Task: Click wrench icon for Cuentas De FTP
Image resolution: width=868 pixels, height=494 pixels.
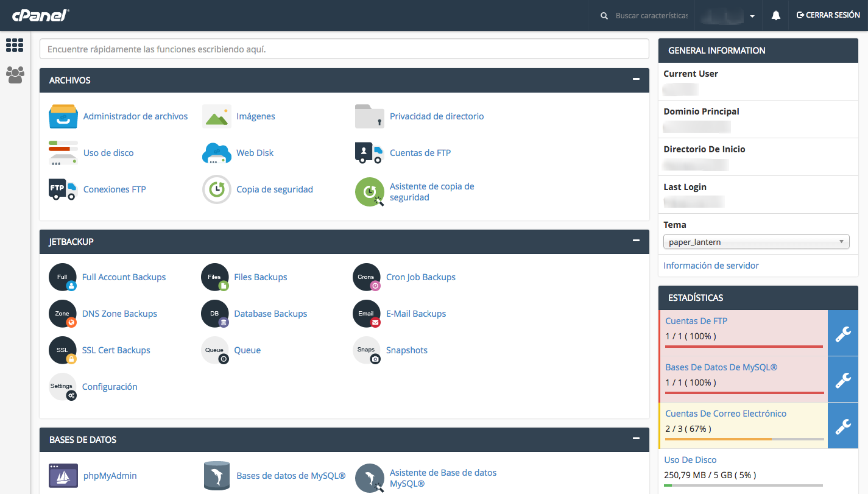Action: pos(843,333)
